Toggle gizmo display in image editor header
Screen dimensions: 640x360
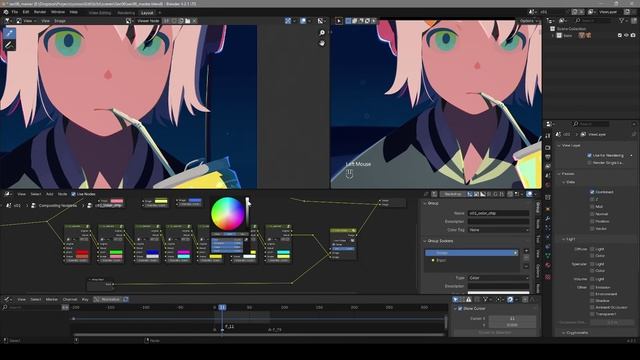click(x=288, y=20)
